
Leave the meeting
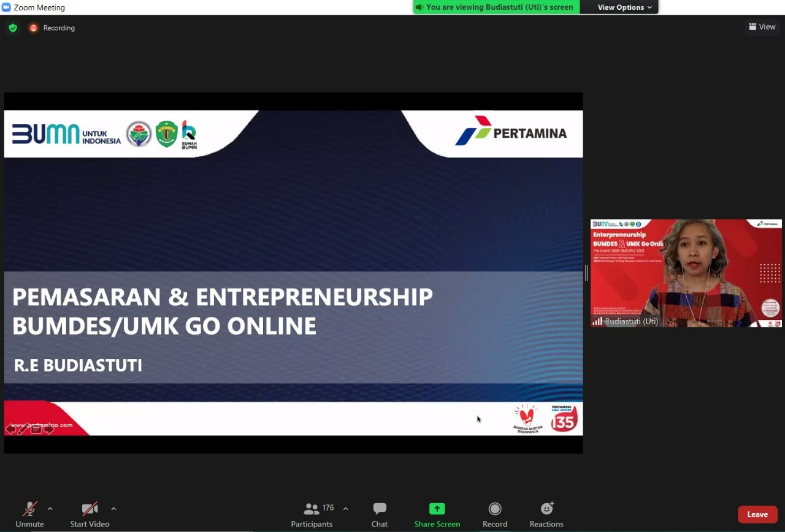tap(757, 514)
